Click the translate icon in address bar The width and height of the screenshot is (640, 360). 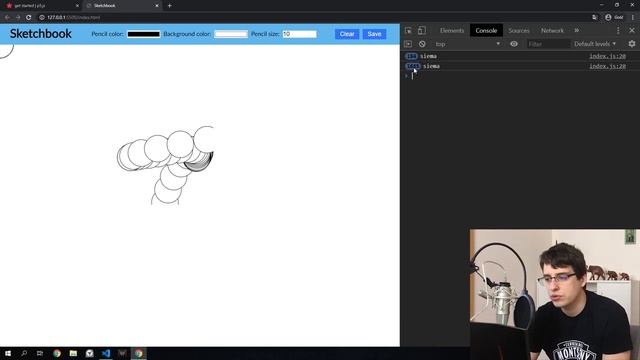pos(594,18)
